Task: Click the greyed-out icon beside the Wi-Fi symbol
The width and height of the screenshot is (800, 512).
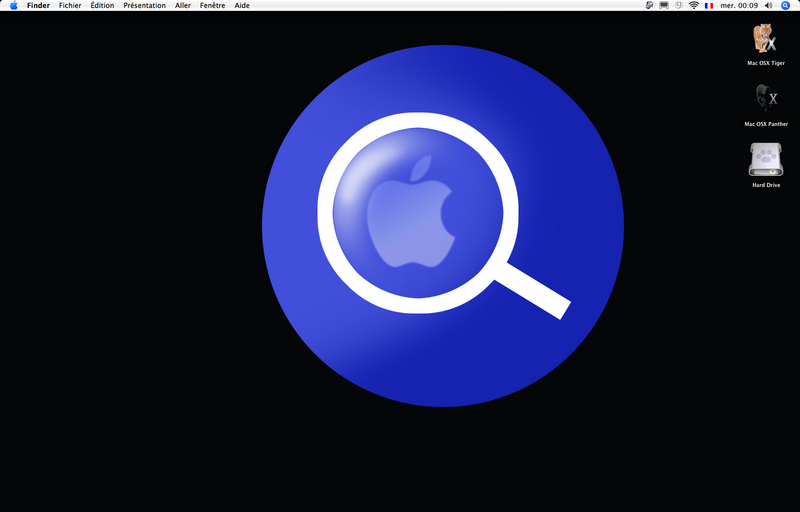Action: 679,6
